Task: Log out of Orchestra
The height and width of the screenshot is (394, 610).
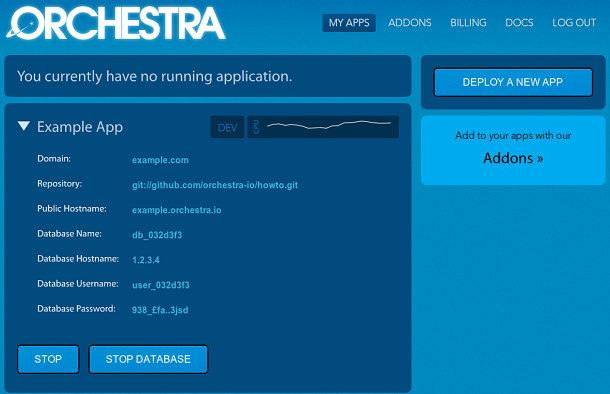Action: tap(574, 23)
